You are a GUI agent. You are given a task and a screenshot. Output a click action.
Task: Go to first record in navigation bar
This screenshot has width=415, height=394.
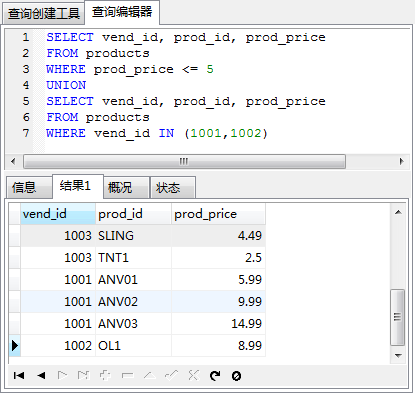click(x=19, y=376)
